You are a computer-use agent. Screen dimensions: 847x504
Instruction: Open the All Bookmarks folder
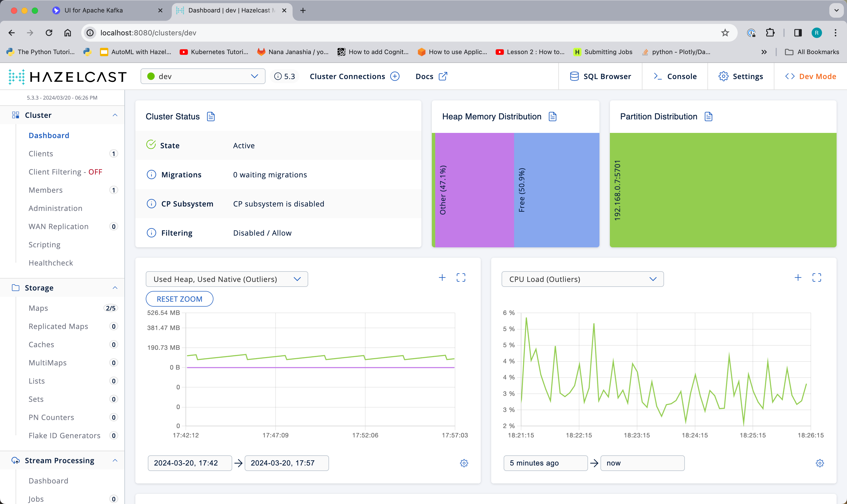(812, 52)
